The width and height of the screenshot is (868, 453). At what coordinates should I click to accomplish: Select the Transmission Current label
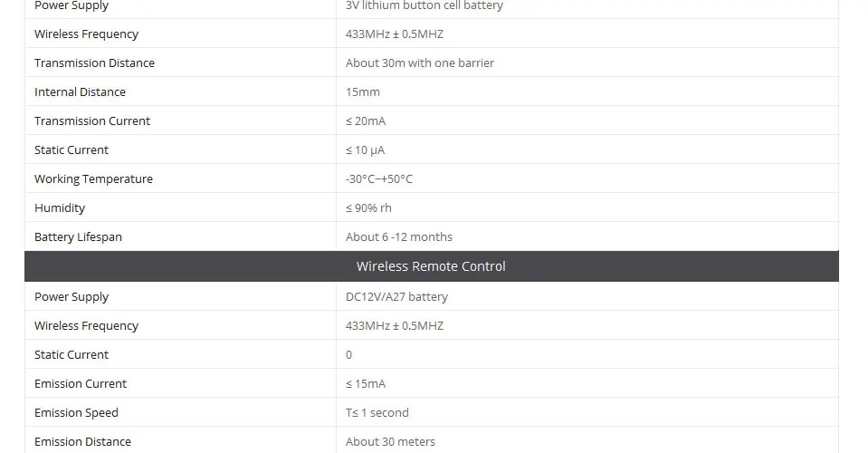92,120
